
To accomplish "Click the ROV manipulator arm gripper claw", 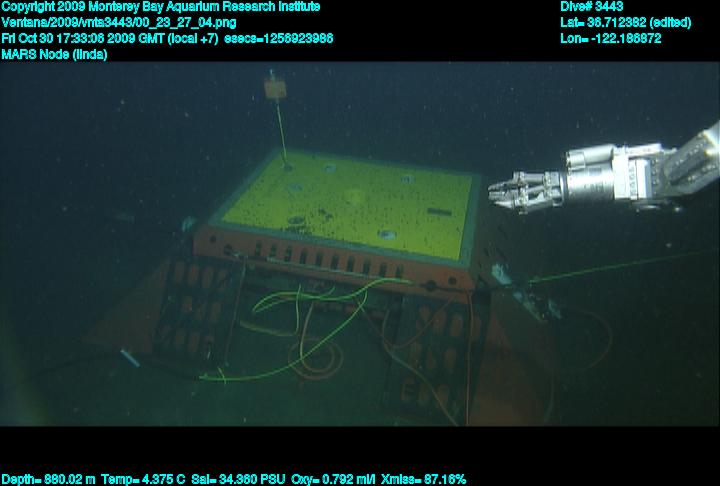I will coord(526,192).
